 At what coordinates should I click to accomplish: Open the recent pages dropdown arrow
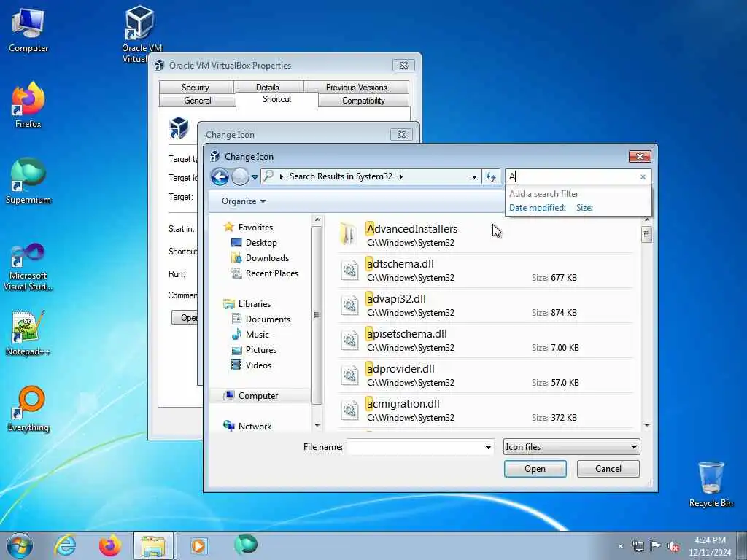pos(255,177)
